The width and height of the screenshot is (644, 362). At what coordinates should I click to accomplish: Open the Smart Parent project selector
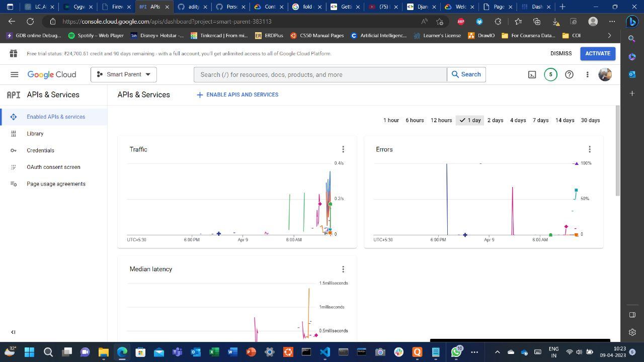(x=124, y=74)
